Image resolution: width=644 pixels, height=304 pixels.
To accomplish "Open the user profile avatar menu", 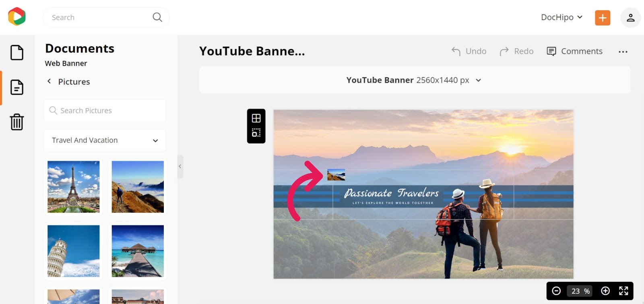I will coord(630,18).
